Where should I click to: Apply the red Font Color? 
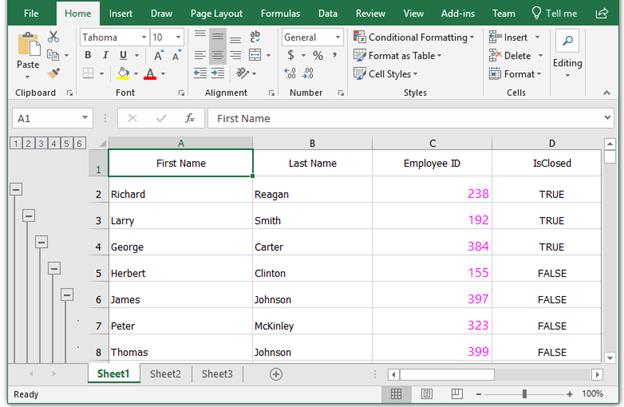150,74
